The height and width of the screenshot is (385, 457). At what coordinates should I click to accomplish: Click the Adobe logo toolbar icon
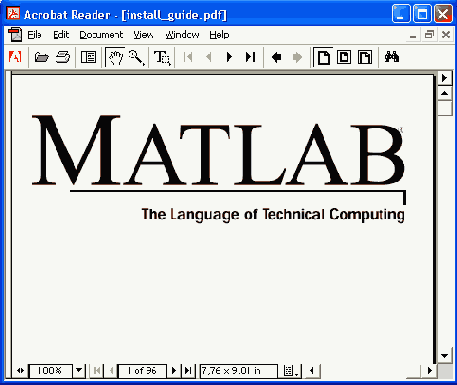15,57
